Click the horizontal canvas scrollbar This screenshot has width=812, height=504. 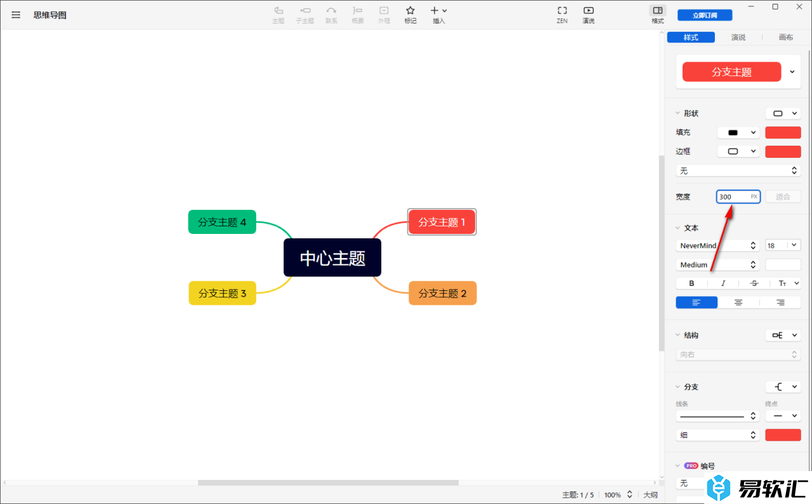328,483
